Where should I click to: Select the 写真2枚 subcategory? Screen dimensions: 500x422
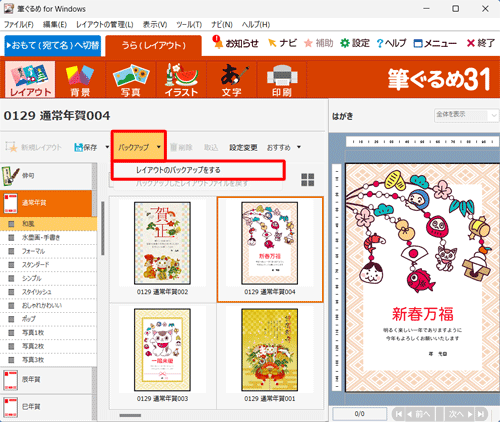point(48,346)
